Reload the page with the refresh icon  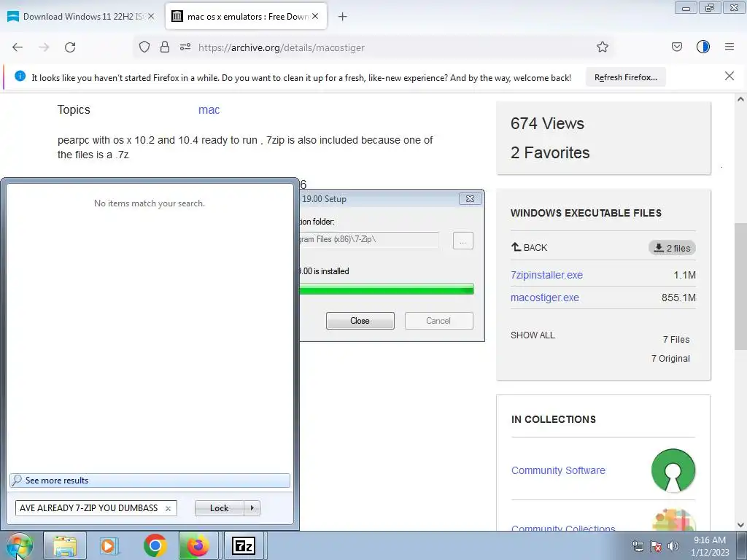click(x=70, y=47)
